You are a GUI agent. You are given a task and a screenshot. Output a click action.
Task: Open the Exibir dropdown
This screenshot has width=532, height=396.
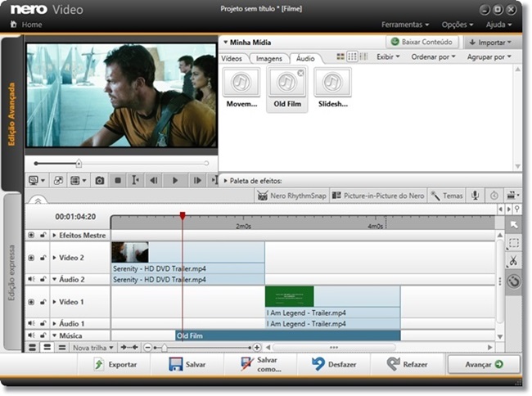(x=388, y=57)
